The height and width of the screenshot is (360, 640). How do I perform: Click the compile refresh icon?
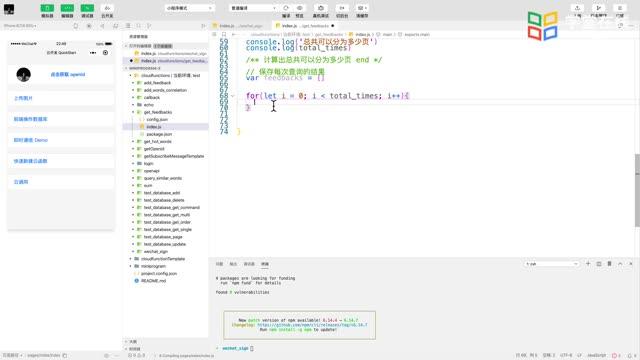286,8
